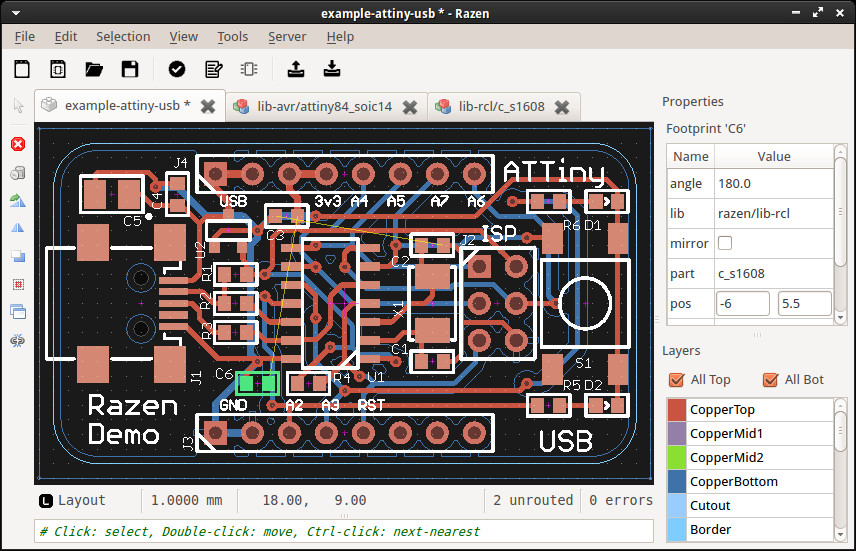Click the Name column header
Viewport: 856px width, 551px height.
point(691,157)
